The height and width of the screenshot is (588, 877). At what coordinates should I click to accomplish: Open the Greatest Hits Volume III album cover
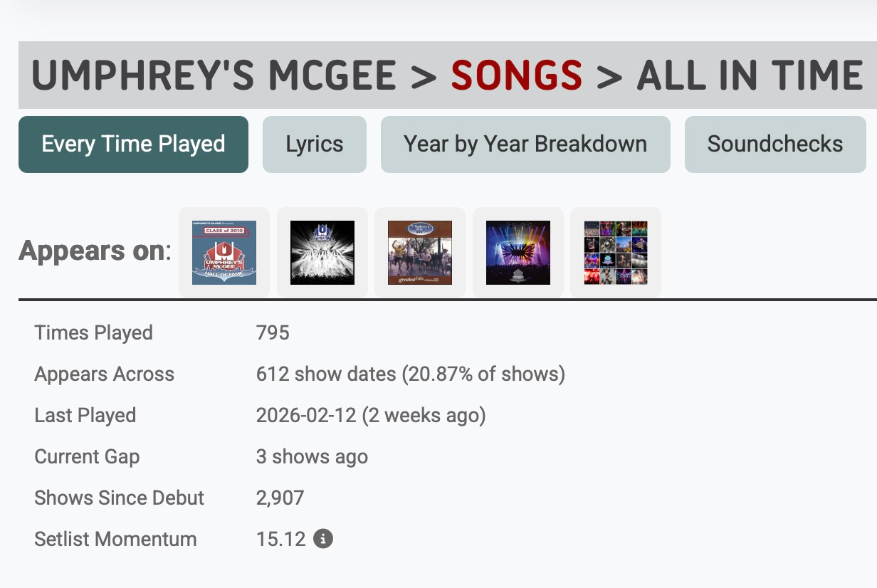tap(420, 253)
